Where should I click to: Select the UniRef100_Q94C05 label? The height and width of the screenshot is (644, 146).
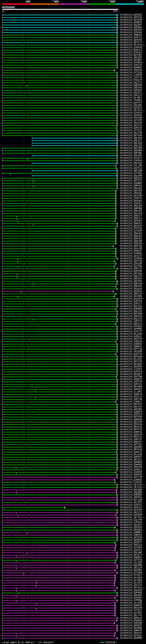point(131,70)
